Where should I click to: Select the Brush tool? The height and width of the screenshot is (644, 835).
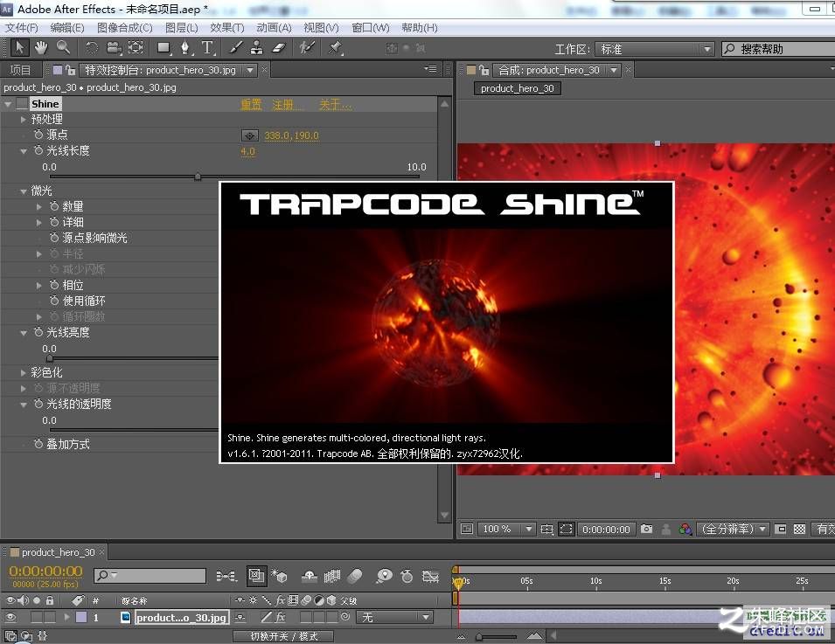[235, 48]
